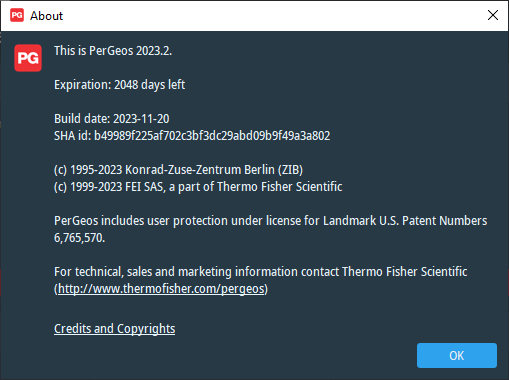
Task: Open the Credits and Copyrights link
Action: pyautogui.click(x=114, y=329)
